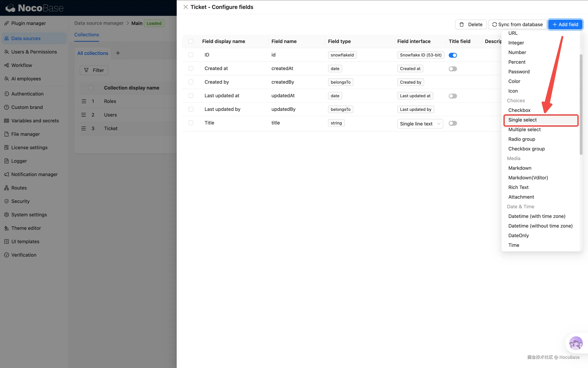This screenshot has height=368, width=588.
Task: Open Variables and secrets settings
Action: [35, 120]
